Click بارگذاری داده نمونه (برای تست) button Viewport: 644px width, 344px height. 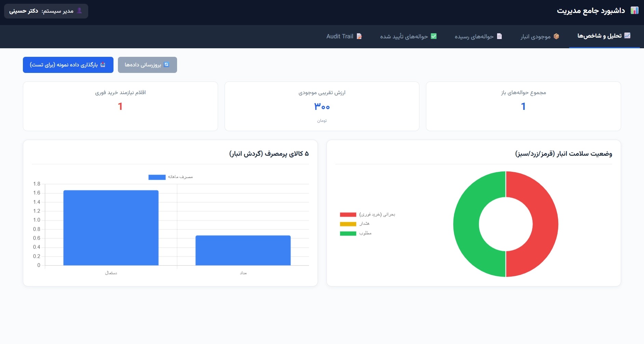[68, 65]
